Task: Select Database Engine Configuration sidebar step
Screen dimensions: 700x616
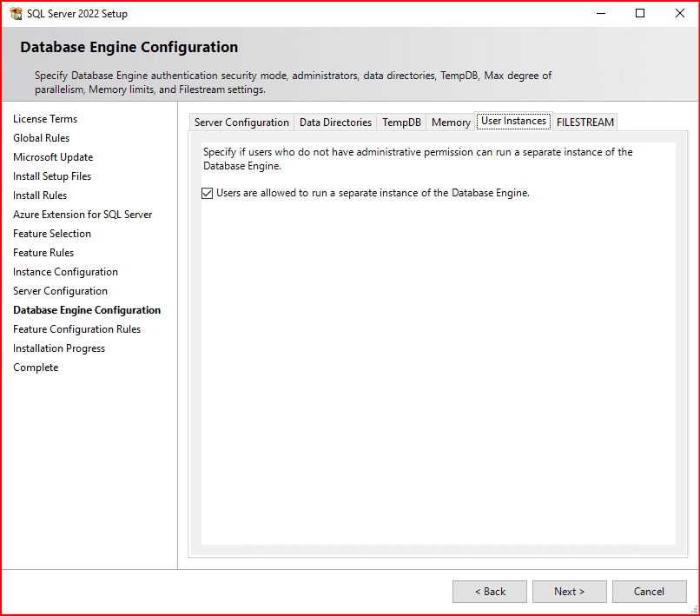Action: pyautogui.click(x=87, y=310)
